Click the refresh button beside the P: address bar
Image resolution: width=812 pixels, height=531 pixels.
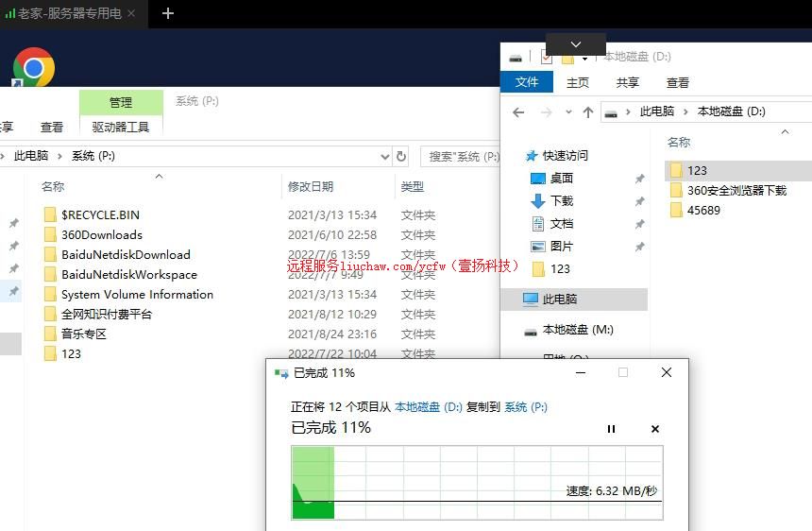[401, 156]
